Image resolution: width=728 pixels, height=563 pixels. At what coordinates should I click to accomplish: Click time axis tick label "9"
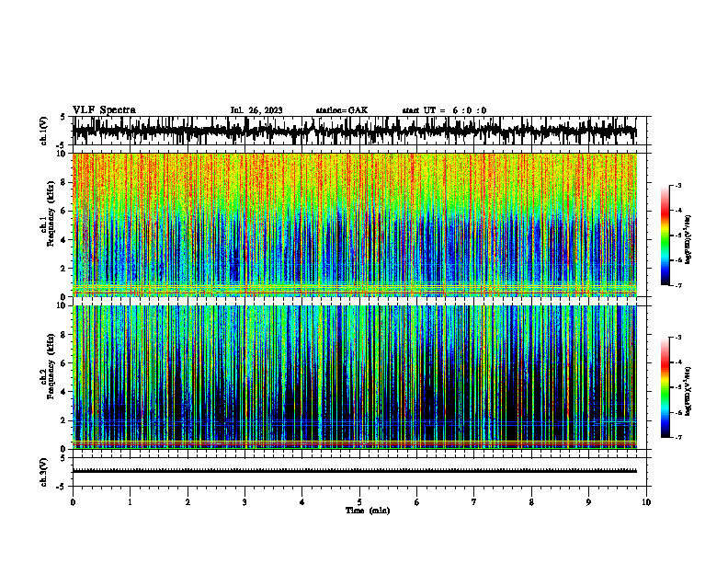click(x=588, y=502)
